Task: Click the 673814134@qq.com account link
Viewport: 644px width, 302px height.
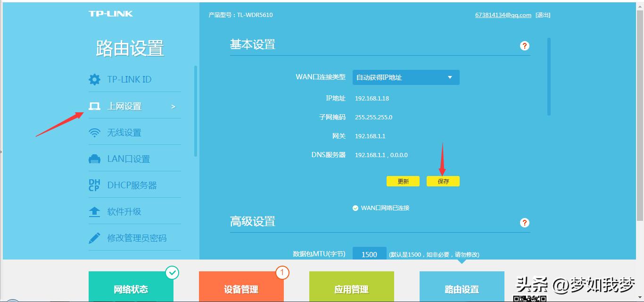Action: pyautogui.click(x=503, y=15)
